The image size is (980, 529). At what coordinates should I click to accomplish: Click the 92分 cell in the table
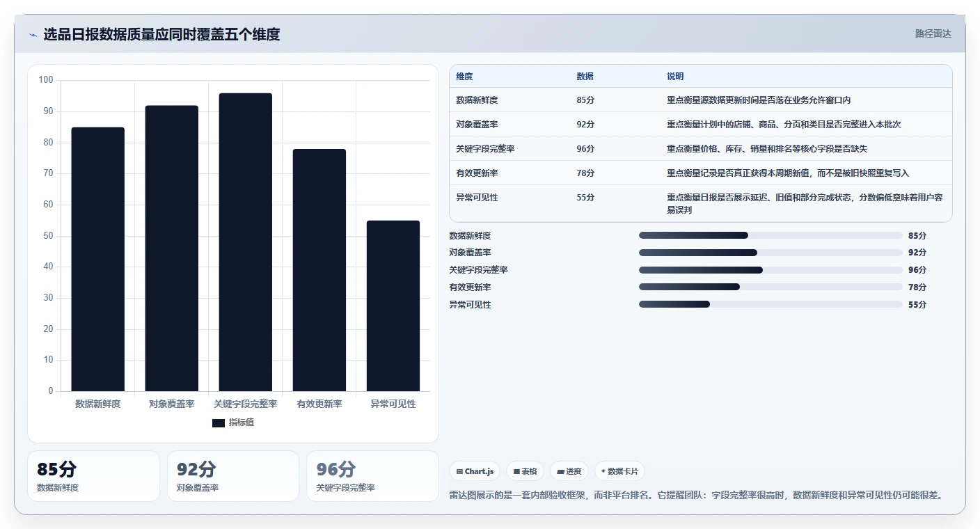585,125
